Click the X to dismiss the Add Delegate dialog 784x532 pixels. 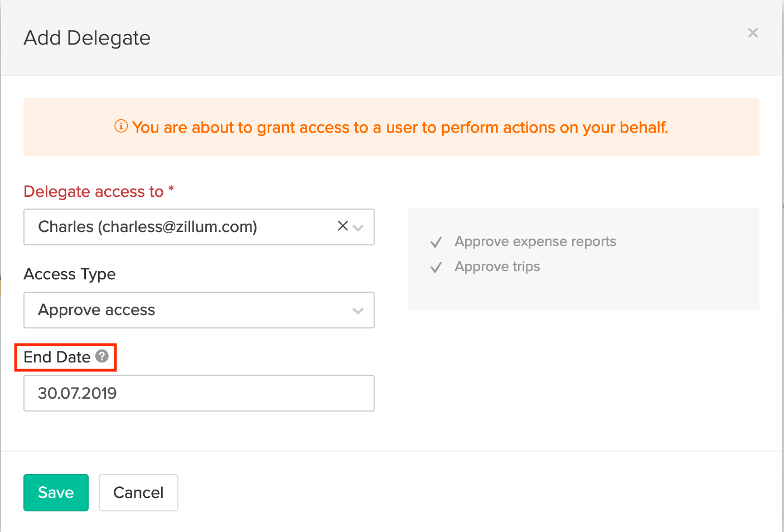753,33
